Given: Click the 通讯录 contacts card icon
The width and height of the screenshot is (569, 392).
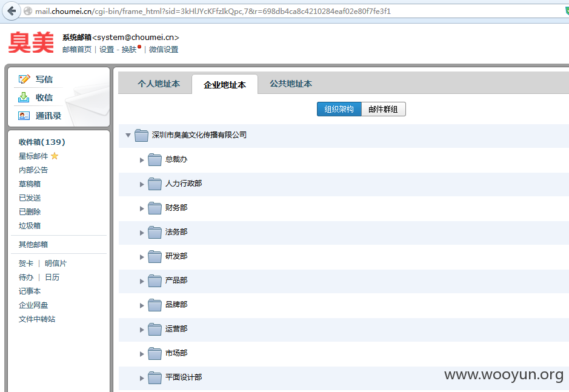Looking at the screenshot, I should [x=24, y=116].
